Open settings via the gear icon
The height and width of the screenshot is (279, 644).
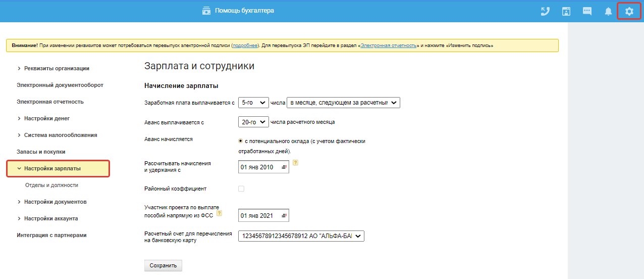pyautogui.click(x=629, y=11)
